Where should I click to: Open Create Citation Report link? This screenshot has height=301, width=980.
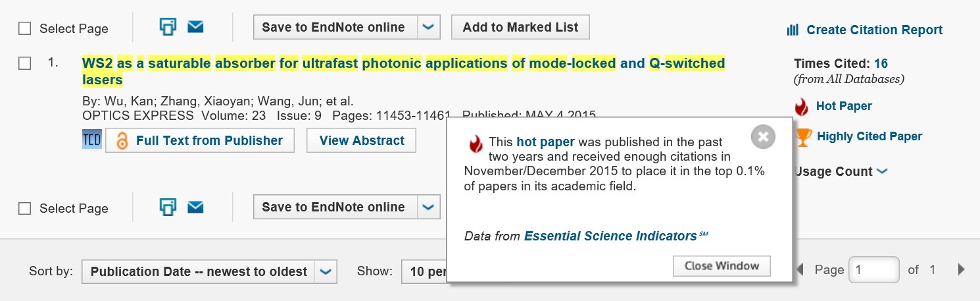point(865,30)
